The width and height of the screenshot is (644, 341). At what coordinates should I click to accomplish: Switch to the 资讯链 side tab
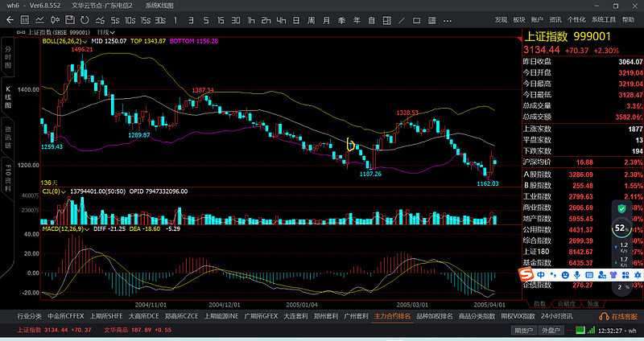8,138
